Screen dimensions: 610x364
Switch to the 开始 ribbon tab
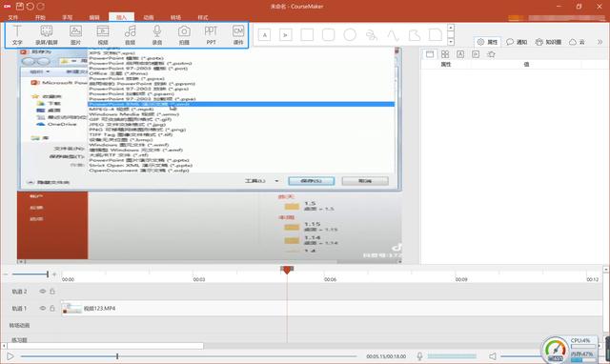point(40,17)
